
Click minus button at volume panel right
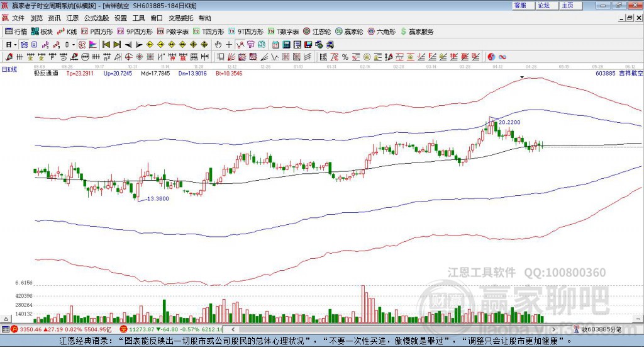(638, 319)
